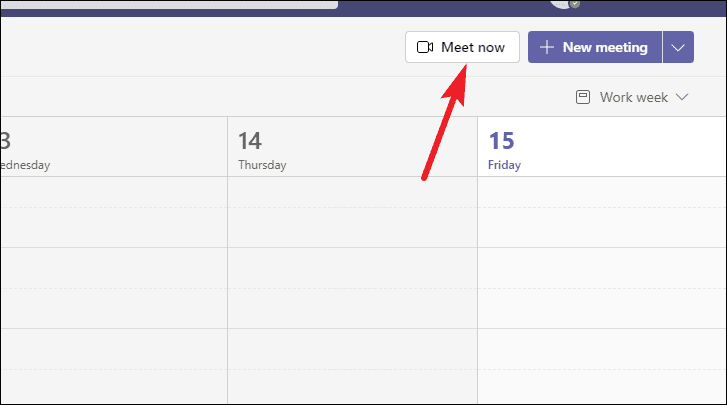The image size is (727, 405).
Task: Click the first hour row under Friday 15
Action: pyautogui.click(x=602, y=212)
